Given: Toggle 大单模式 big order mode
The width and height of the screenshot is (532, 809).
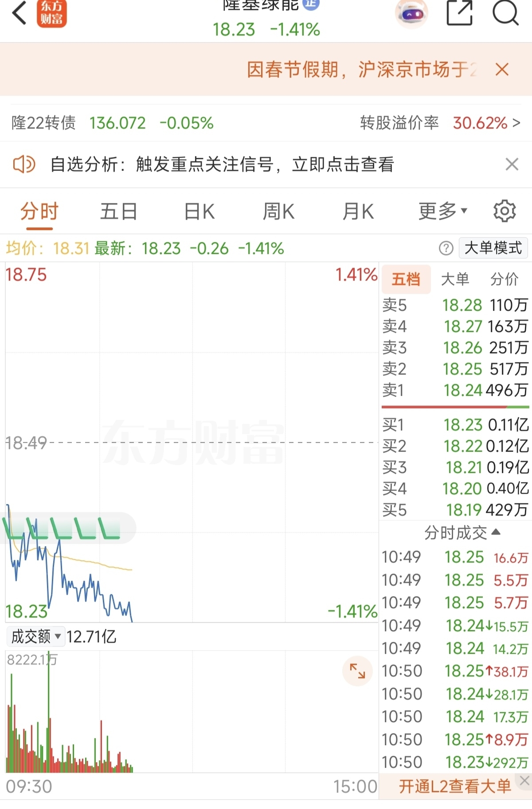Looking at the screenshot, I should [x=493, y=248].
